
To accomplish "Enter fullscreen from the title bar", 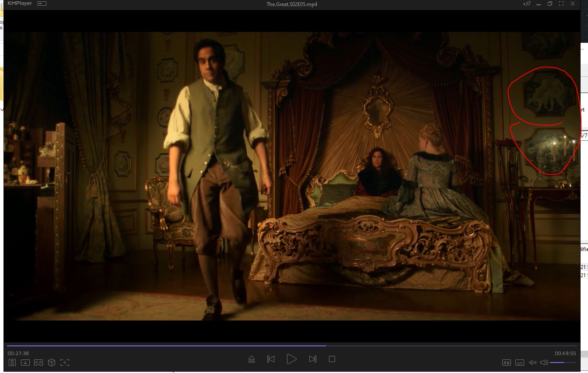I will pyautogui.click(x=561, y=4).
